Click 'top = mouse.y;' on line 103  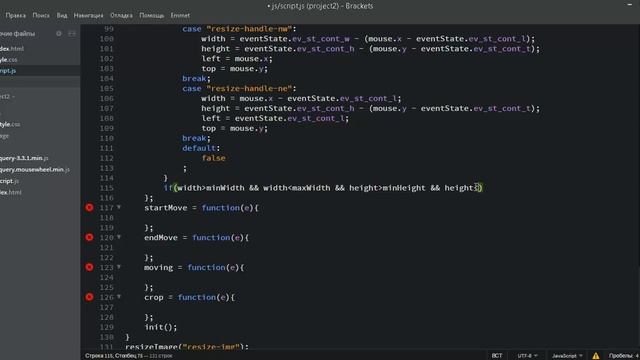click(234, 69)
